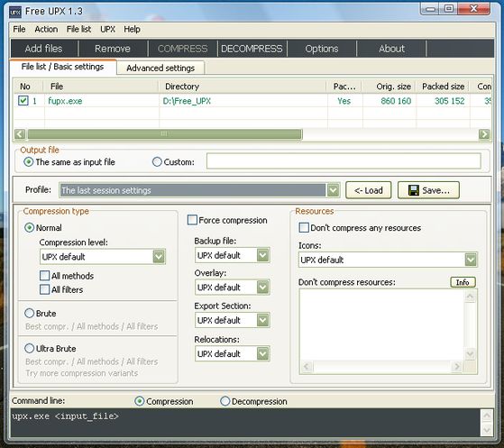
Task: Select Normal compression type
Action: pos(29,228)
